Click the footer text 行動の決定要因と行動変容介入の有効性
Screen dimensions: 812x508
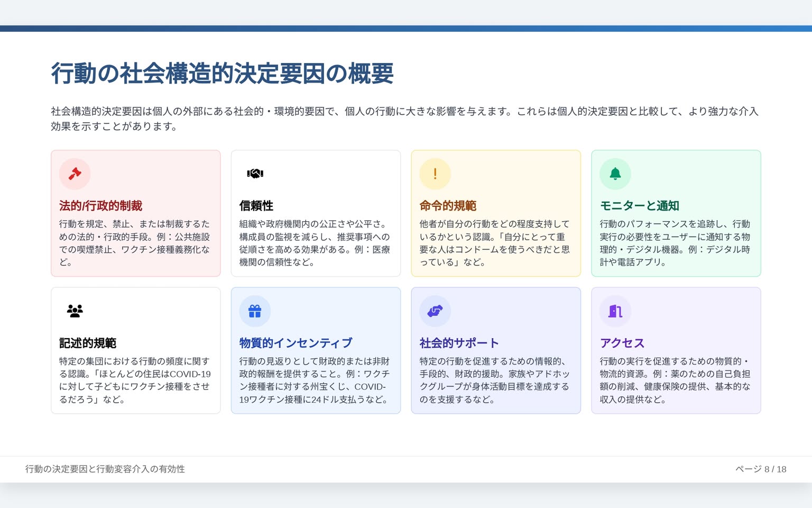point(105,469)
